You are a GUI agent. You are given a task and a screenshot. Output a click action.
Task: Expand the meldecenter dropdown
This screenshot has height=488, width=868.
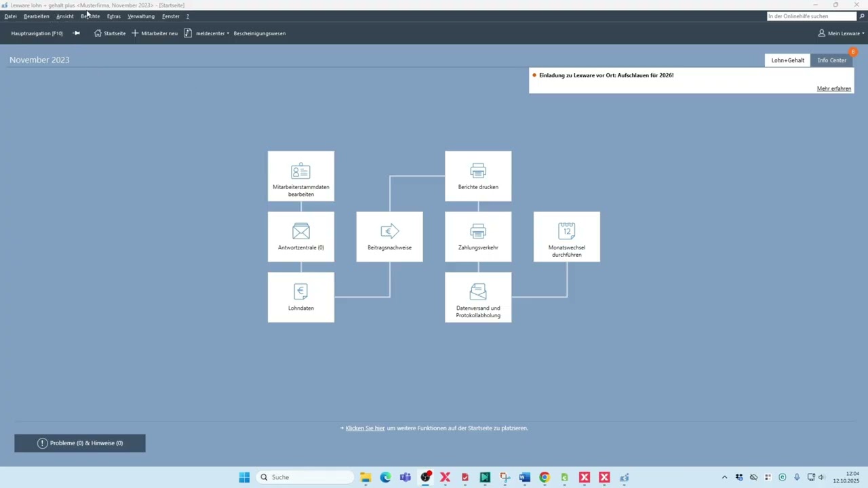pos(228,33)
